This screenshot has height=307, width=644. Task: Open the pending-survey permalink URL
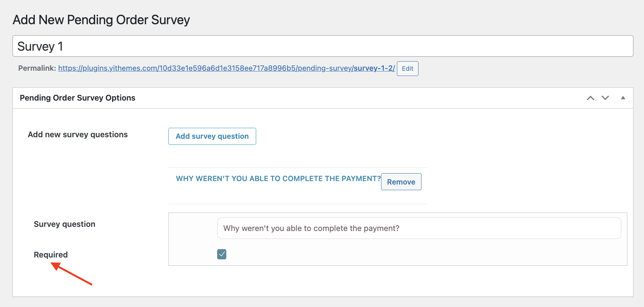click(x=226, y=68)
